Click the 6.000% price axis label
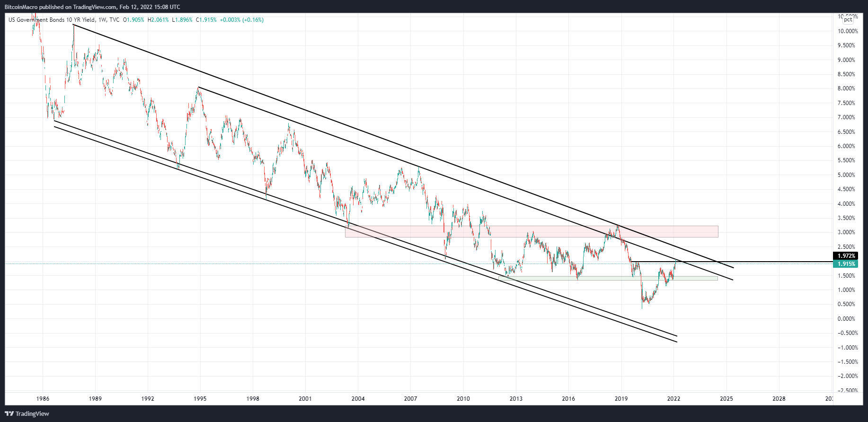Image resolution: width=868 pixels, height=422 pixels. click(846, 146)
